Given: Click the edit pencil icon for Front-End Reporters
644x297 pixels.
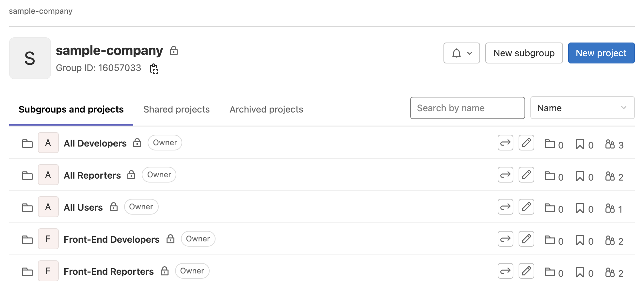Looking at the screenshot, I should (x=526, y=271).
